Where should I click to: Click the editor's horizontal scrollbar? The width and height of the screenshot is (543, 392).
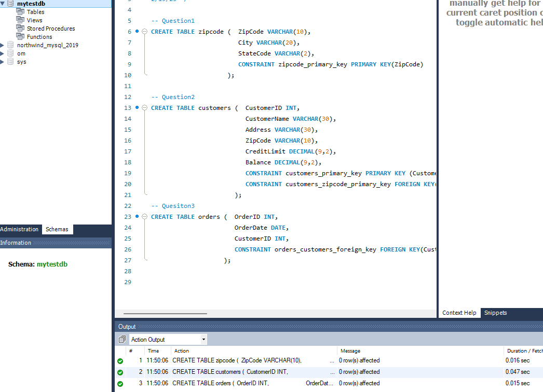coord(165,313)
